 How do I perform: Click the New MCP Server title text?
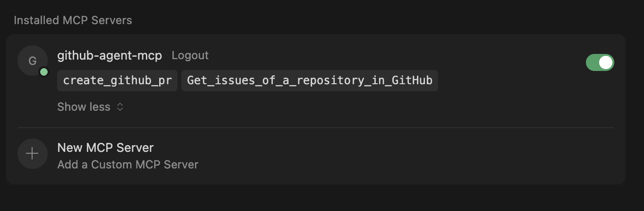coord(105,148)
